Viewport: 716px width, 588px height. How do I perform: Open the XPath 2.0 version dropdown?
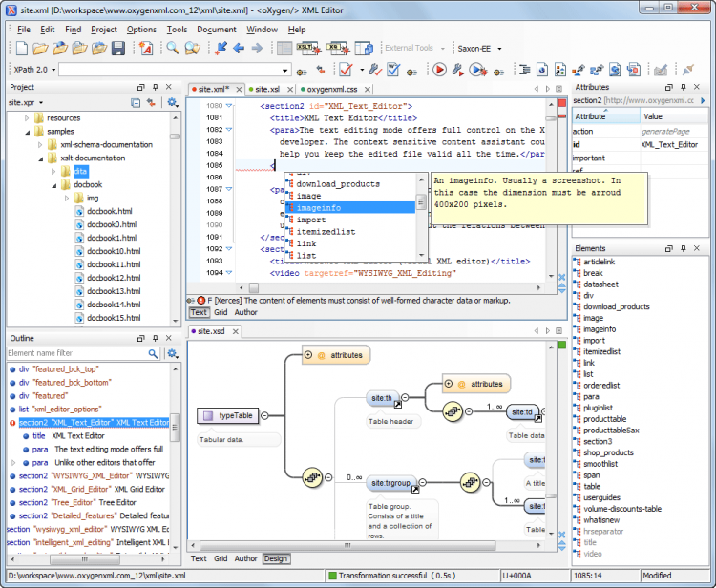pyautogui.click(x=52, y=70)
